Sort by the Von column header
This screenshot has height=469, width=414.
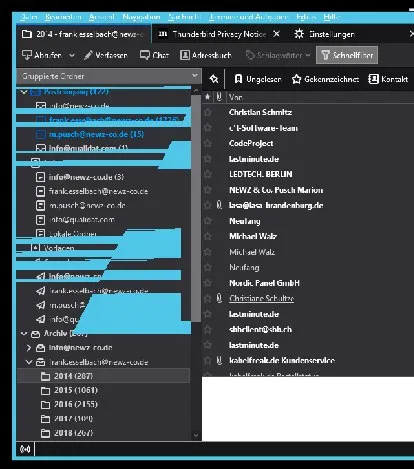pyautogui.click(x=236, y=97)
